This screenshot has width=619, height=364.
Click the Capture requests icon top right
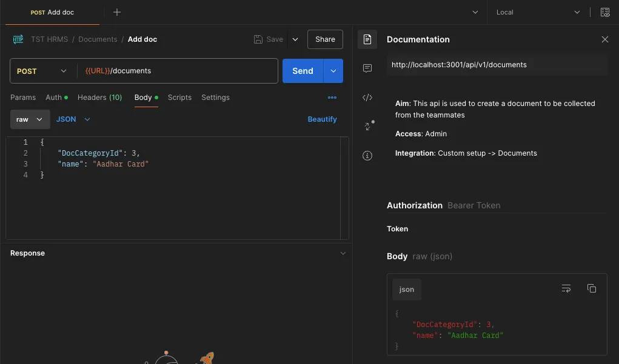pyautogui.click(x=604, y=12)
